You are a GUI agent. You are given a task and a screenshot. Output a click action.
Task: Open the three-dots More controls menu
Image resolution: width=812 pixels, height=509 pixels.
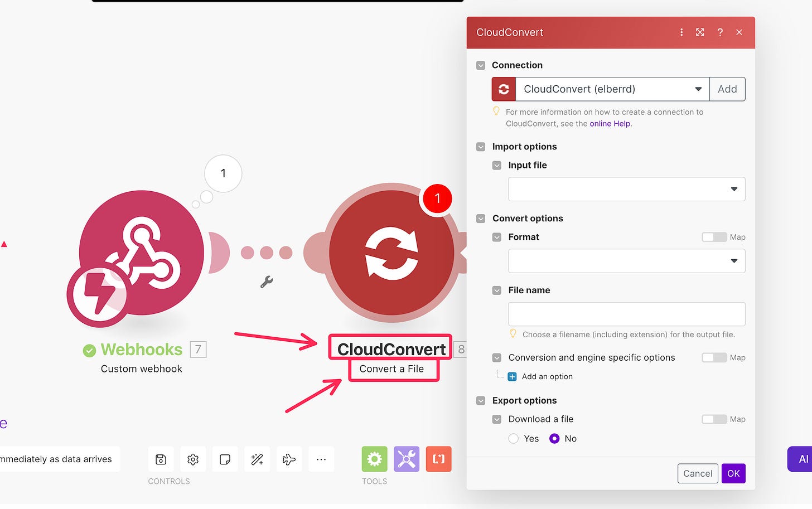(321, 459)
